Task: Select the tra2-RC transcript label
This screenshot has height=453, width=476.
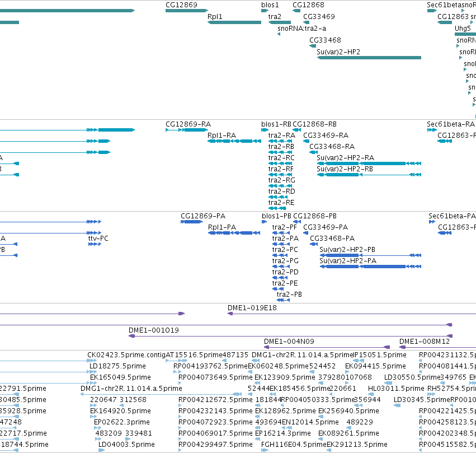Action: [x=281, y=158]
